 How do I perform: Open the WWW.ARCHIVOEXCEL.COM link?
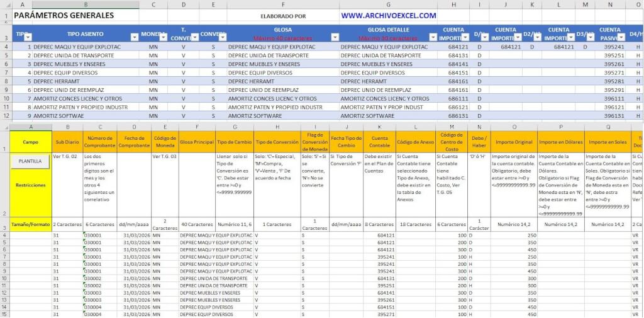(388, 16)
